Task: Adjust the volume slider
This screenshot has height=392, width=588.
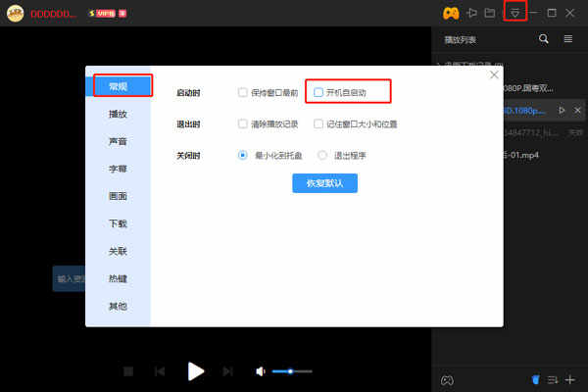Action: [292, 371]
